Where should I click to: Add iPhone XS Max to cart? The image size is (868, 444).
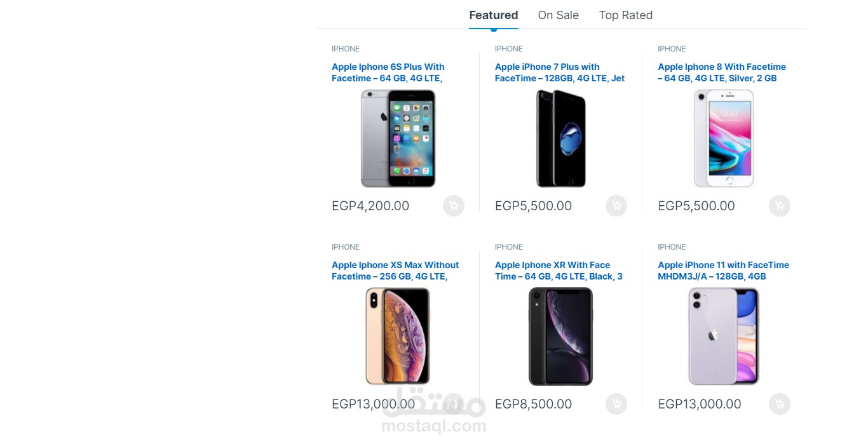pyautogui.click(x=453, y=404)
